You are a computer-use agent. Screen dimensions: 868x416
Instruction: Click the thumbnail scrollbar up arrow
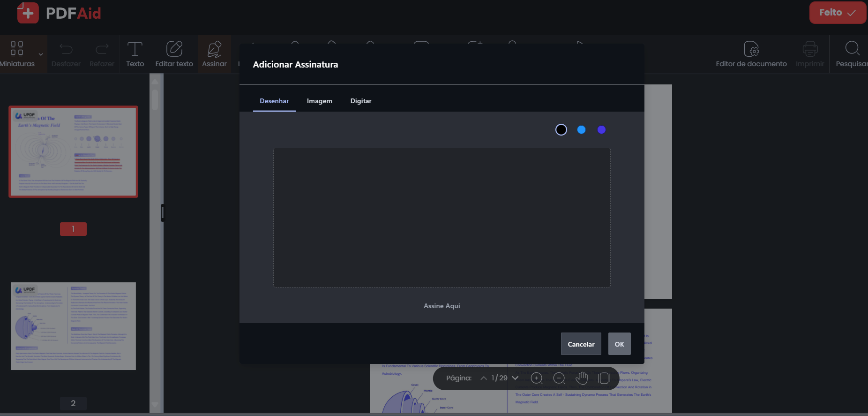[155, 81]
